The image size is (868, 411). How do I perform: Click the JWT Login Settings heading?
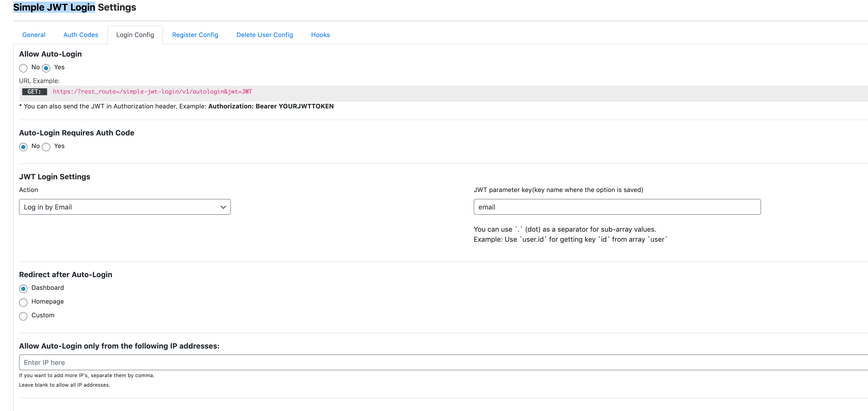[x=55, y=176]
